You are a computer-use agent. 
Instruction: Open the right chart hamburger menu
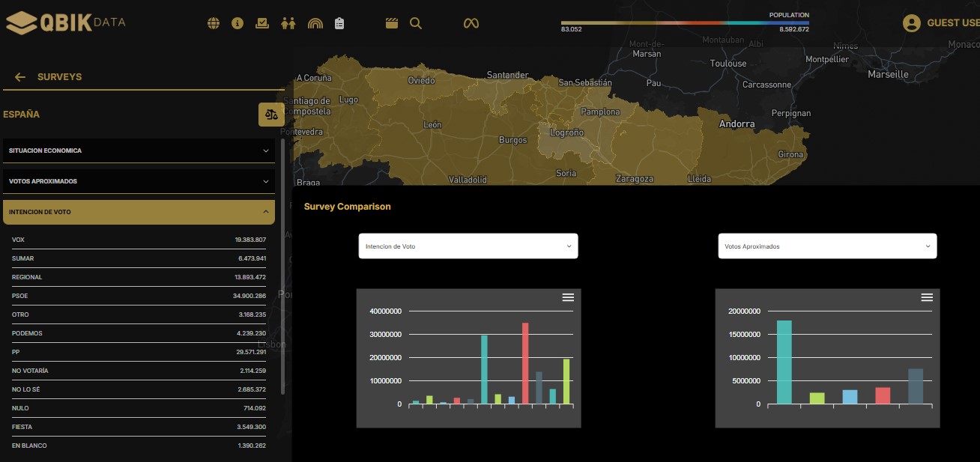927,297
